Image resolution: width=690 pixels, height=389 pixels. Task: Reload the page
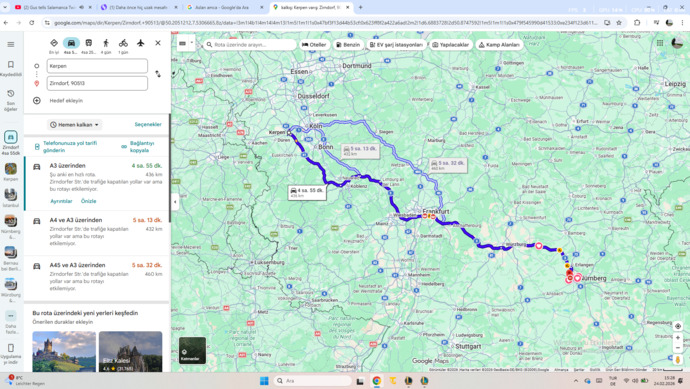(32, 22)
